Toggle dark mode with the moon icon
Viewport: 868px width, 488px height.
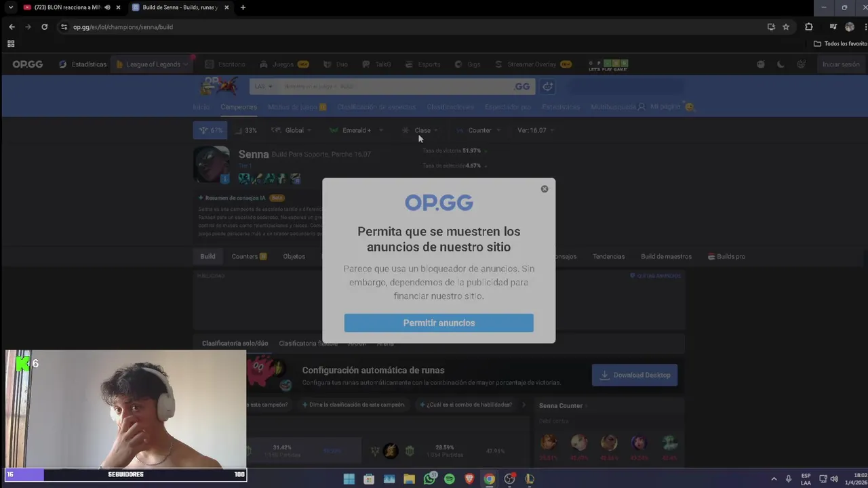tap(781, 64)
